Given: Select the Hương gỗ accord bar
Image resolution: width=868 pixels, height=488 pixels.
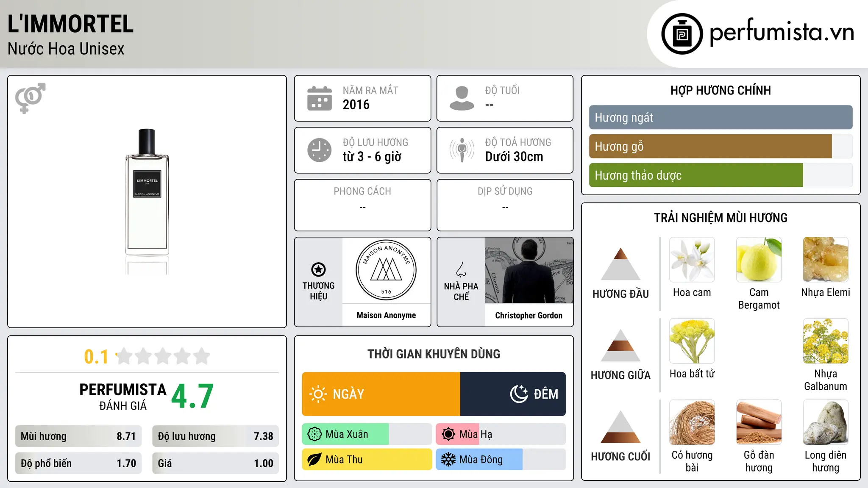Looking at the screenshot, I should coord(721,146).
